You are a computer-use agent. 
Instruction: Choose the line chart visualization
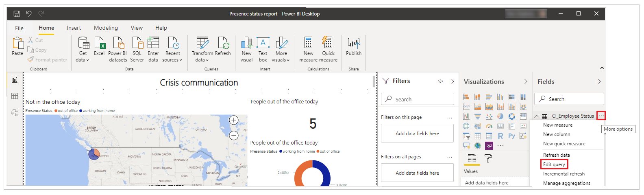[466, 107]
